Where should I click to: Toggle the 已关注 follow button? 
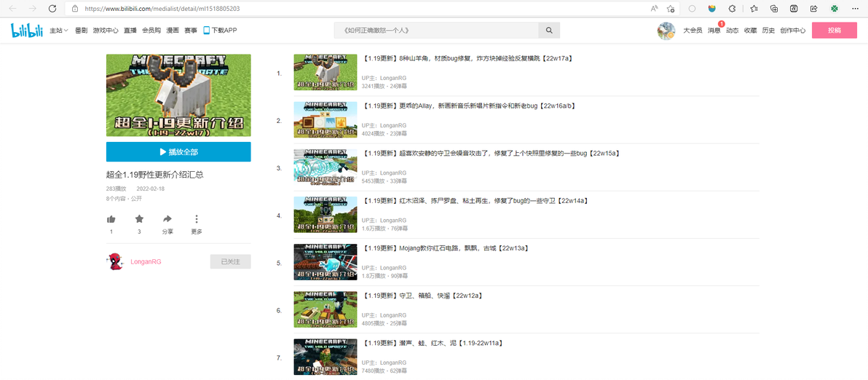coord(230,261)
